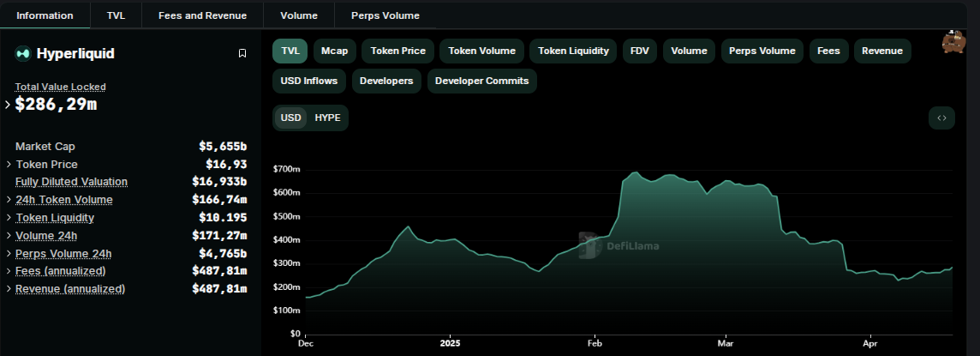Toggle the Token Liquidity chart metric

[x=573, y=51]
